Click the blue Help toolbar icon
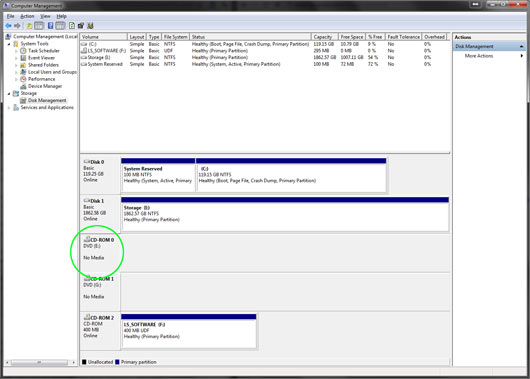The image size is (530, 379). pyautogui.click(x=50, y=26)
